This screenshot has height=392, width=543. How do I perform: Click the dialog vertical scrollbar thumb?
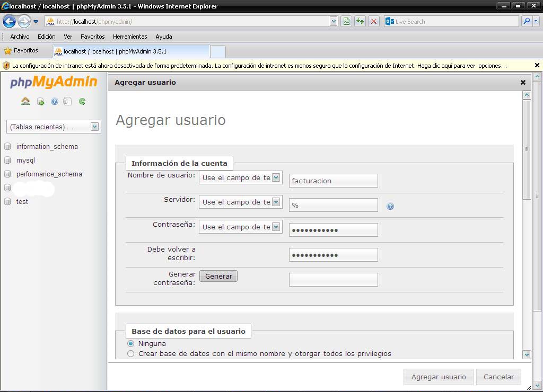[527, 149]
